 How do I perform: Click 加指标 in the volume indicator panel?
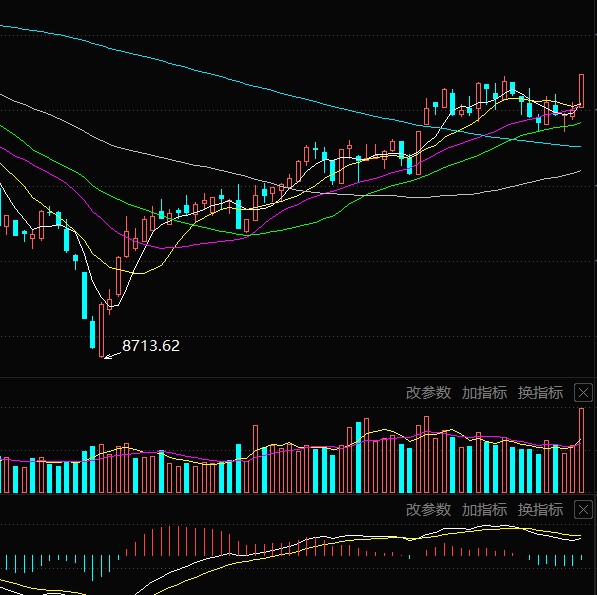[x=484, y=392]
